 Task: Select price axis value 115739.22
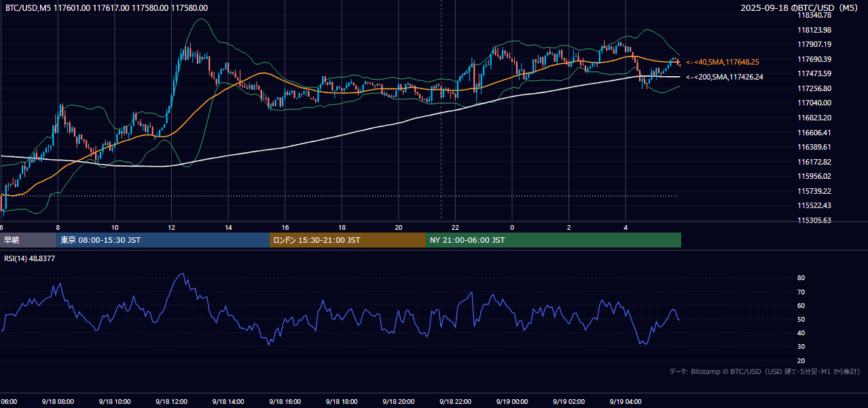(814, 191)
